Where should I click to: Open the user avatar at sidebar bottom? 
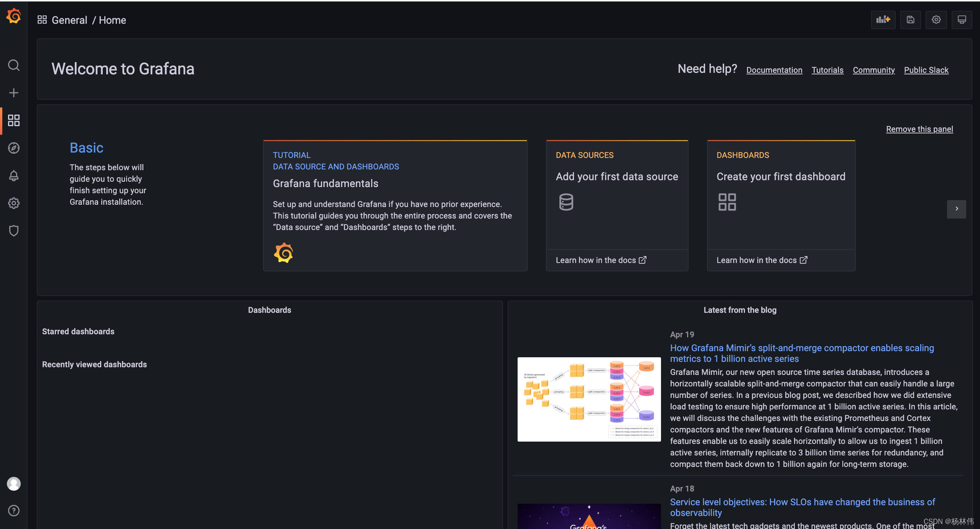coord(14,483)
